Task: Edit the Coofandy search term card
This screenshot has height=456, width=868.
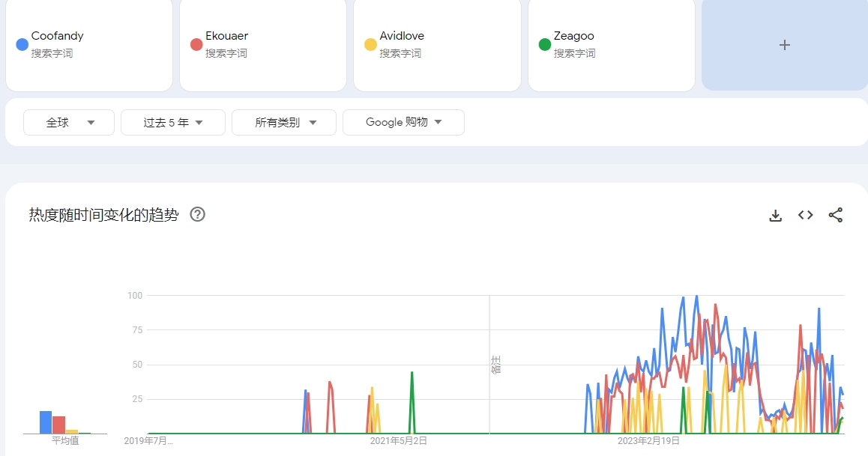Action: coord(89,45)
